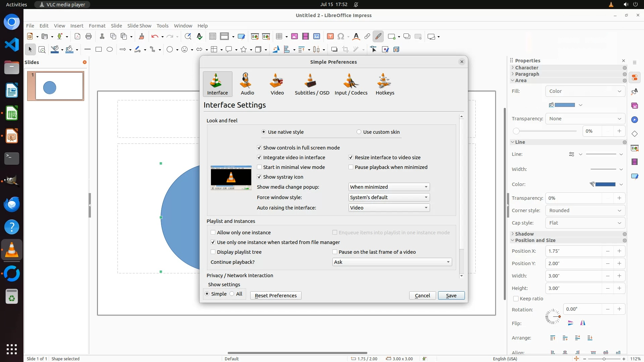Select the Input / Codecs category
The width and height of the screenshot is (644, 362).
351,84
